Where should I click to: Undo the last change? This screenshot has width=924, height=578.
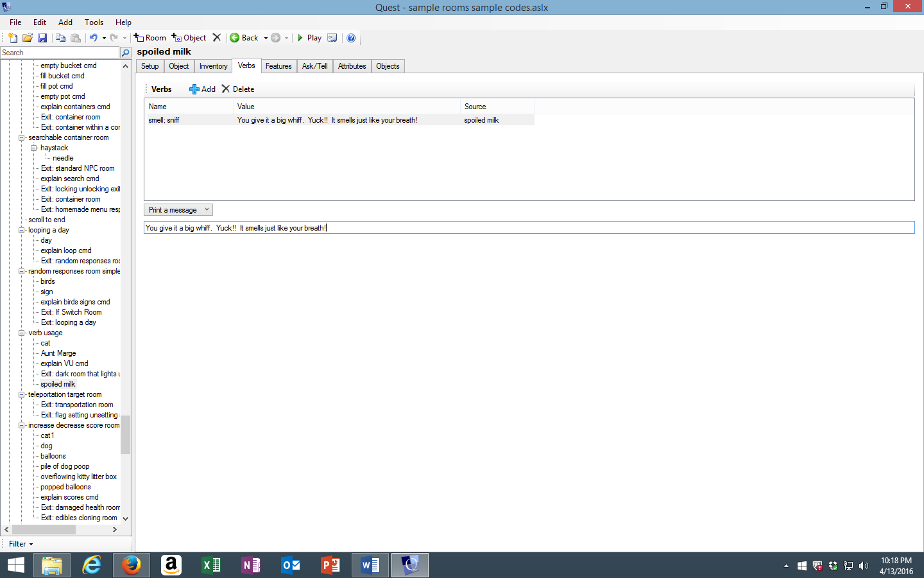tap(94, 37)
